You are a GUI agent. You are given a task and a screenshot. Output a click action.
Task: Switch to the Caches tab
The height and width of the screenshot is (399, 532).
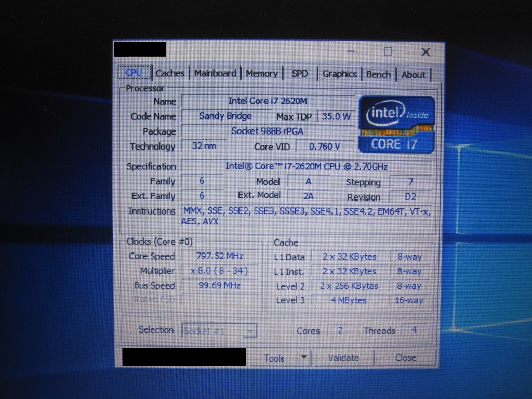(x=170, y=73)
